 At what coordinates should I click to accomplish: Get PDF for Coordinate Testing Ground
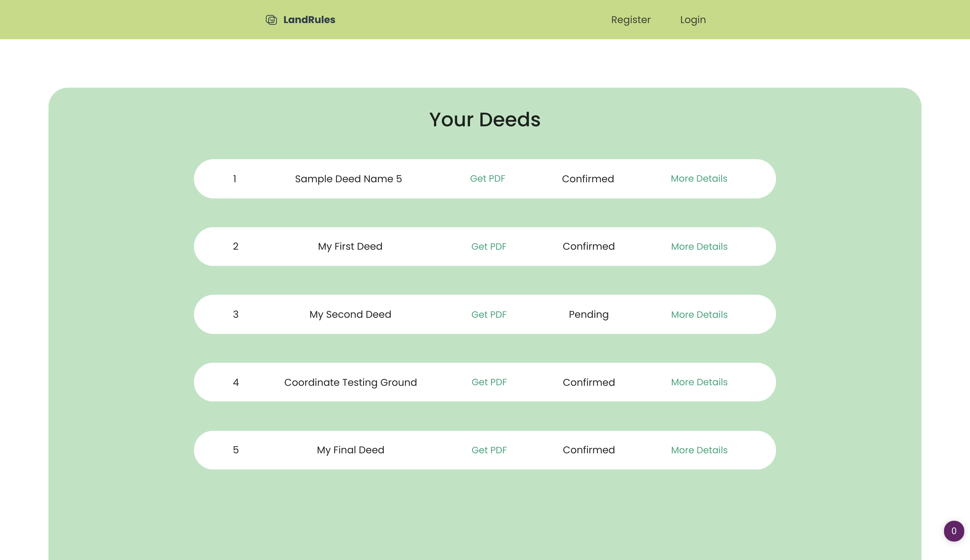click(489, 382)
